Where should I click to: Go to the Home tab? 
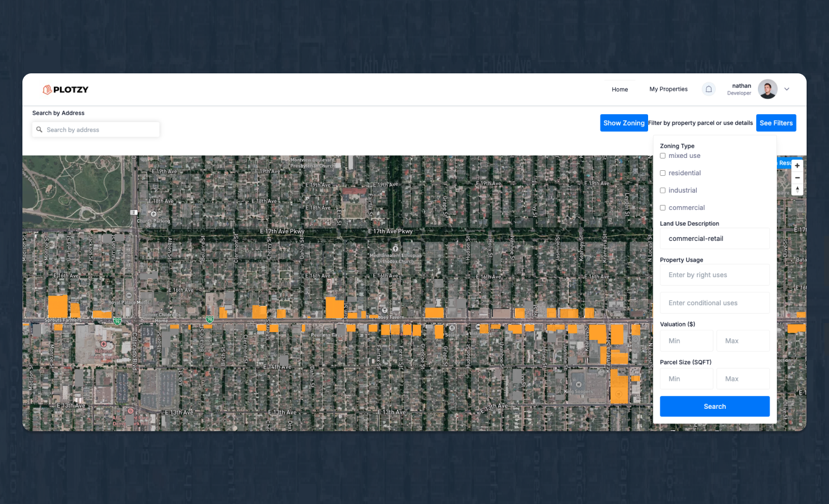tap(620, 90)
